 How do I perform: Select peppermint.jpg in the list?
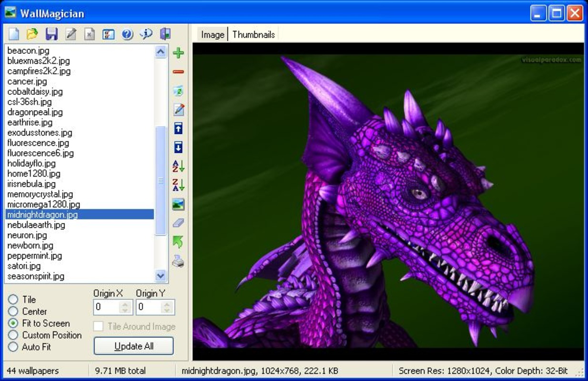pos(80,256)
